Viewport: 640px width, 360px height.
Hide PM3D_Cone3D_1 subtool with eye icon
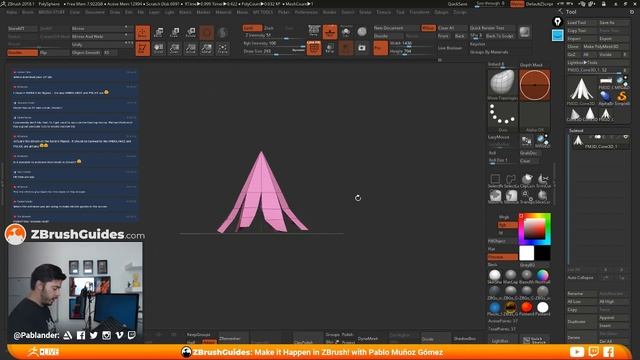click(x=625, y=137)
